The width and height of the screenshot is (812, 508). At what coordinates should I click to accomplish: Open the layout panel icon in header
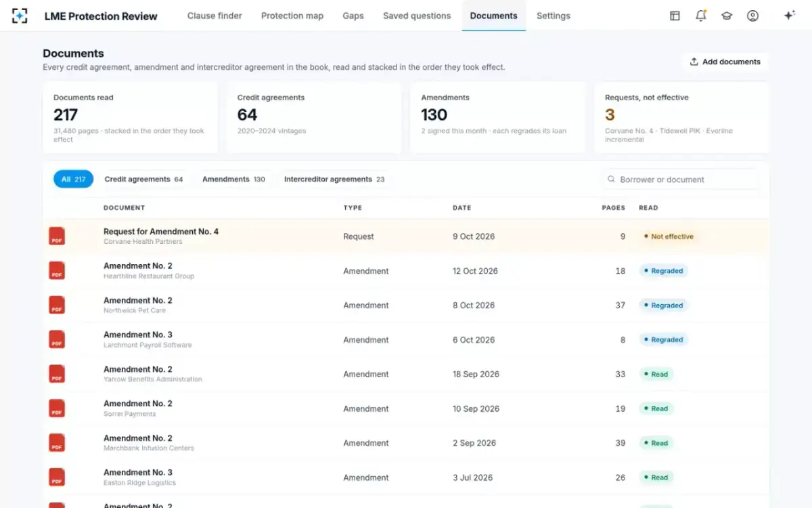click(675, 16)
